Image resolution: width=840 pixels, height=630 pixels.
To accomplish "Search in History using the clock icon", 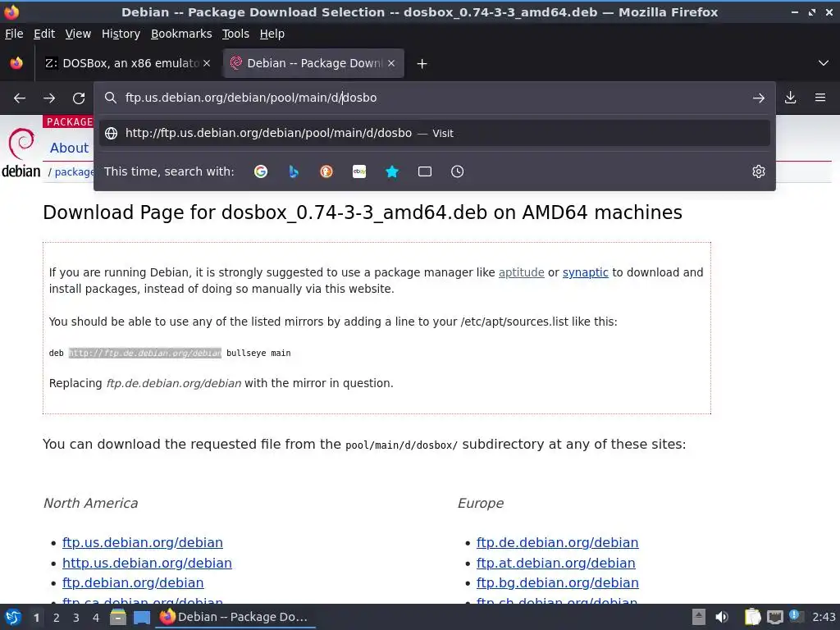I will pyautogui.click(x=458, y=171).
